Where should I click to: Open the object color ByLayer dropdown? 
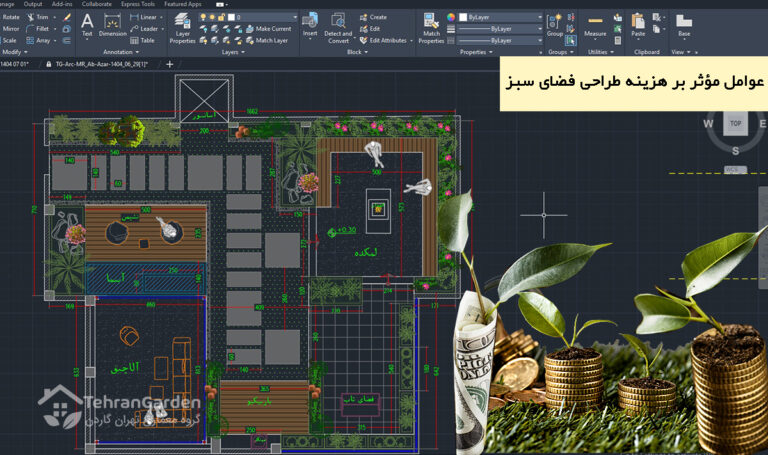540,17
